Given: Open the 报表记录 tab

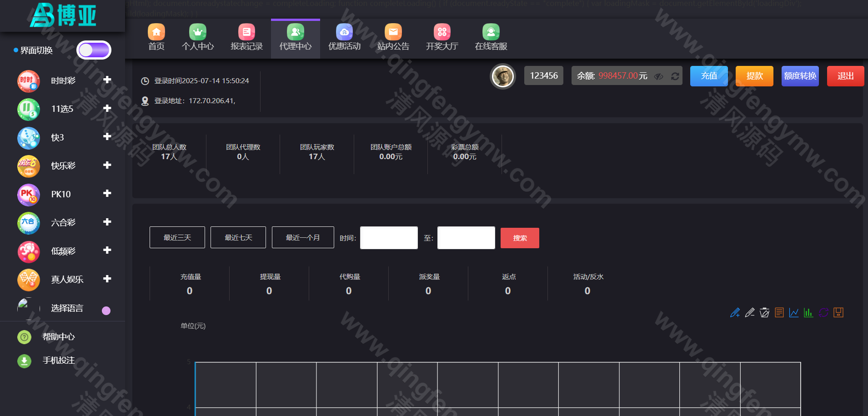Looking at the screenshot, I should point(246,38).
